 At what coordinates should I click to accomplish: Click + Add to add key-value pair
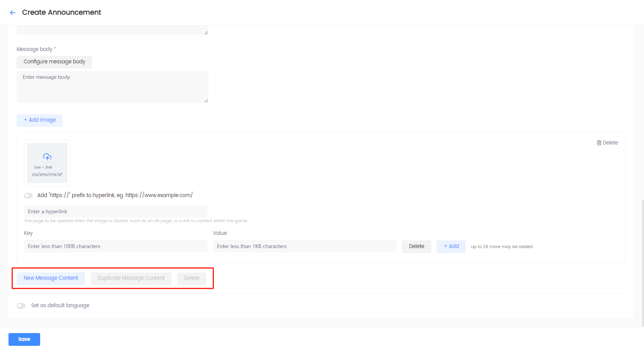[451, 247]
